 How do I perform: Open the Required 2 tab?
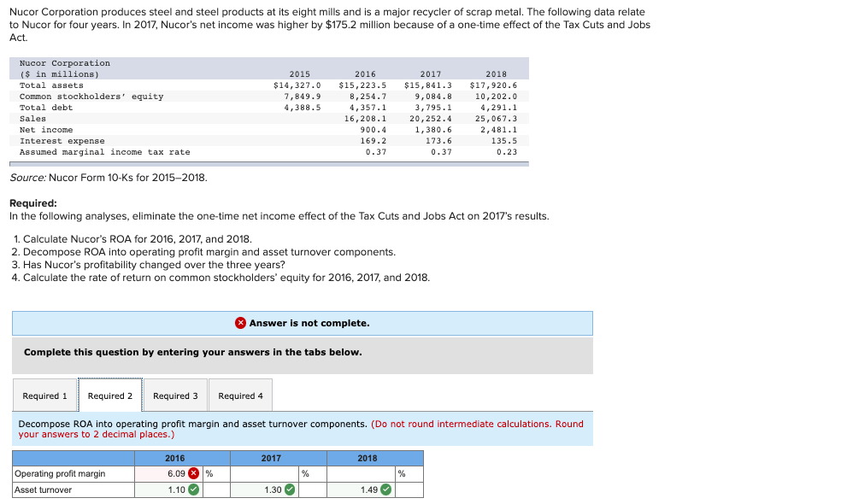[110, 396]
